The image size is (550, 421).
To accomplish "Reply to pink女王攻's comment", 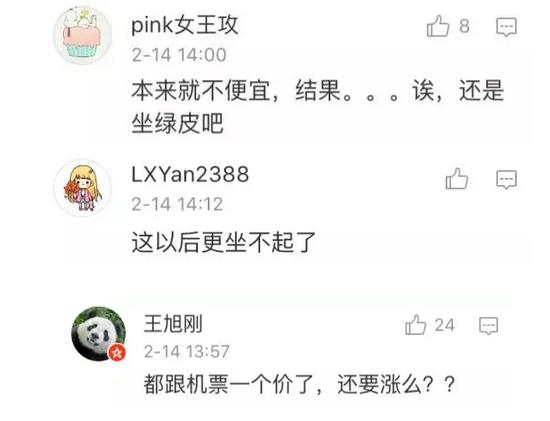I will point(507,27).
